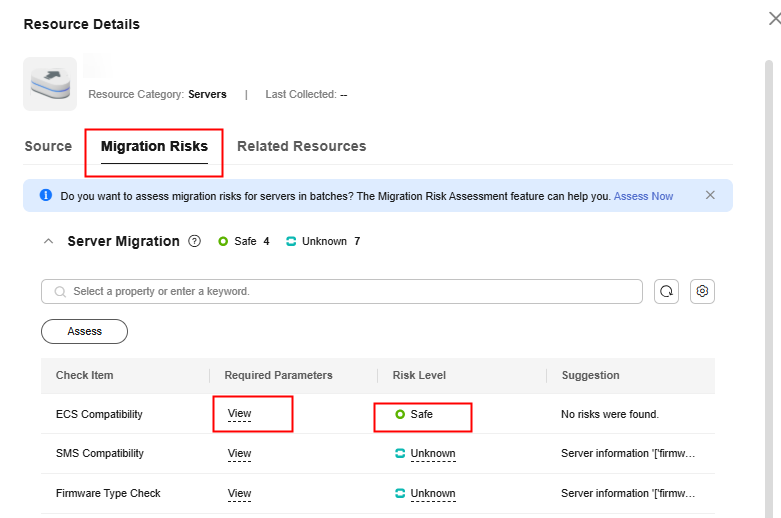Click the search magnifier icon

60,292
